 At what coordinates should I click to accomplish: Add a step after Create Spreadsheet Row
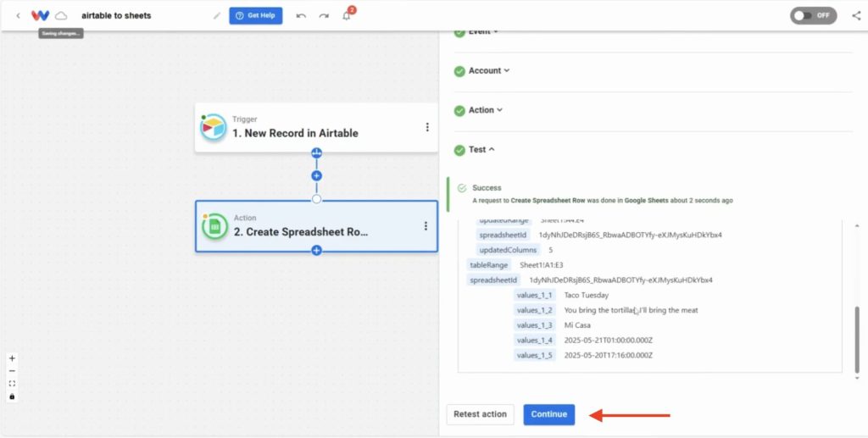(317, 251)
